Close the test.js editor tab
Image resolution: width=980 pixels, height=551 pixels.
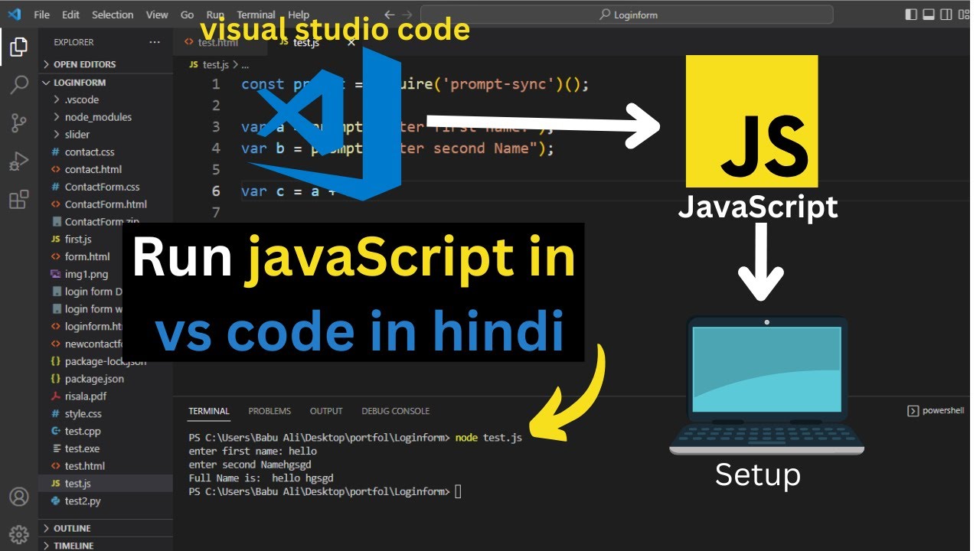[351, 43]
